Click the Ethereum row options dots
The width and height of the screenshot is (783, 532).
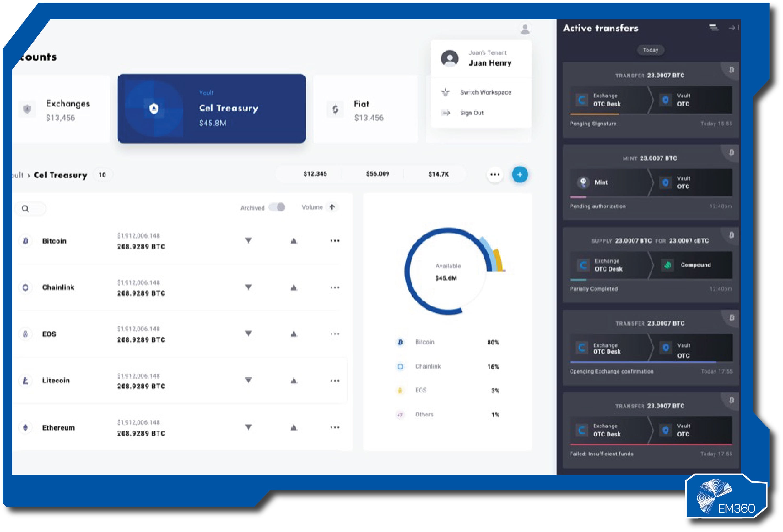(x=334, y=427)
